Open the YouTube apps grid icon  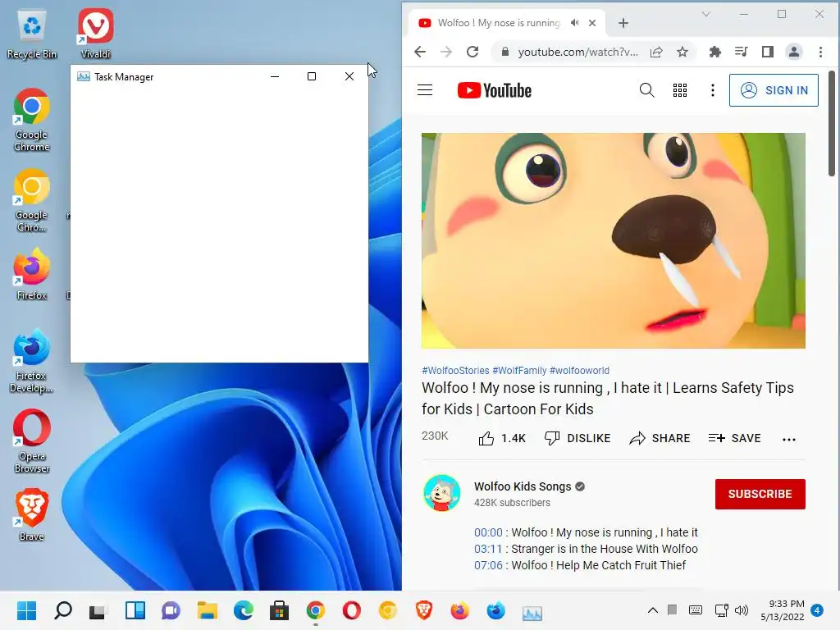point(680,90)
